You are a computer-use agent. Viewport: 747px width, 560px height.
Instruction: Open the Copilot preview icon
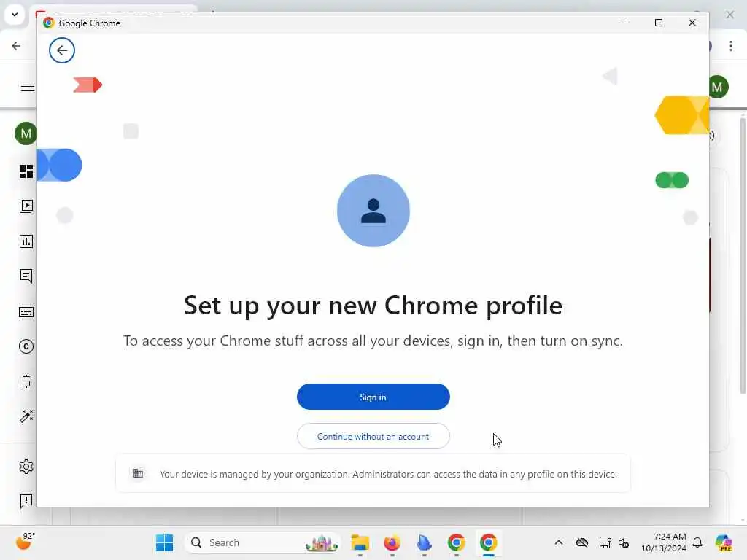(x=724, y=542)
